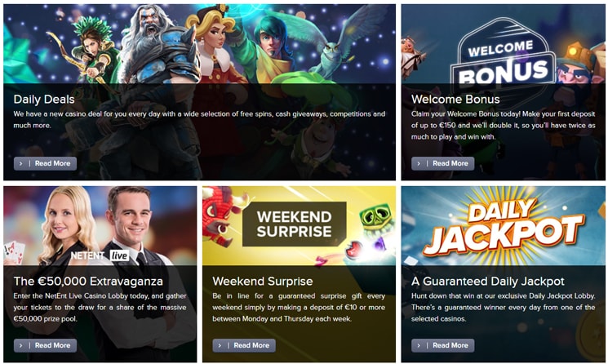Open the Weekend Surprise heading text
The image size is (608, 364).
(x=263, y=281)
